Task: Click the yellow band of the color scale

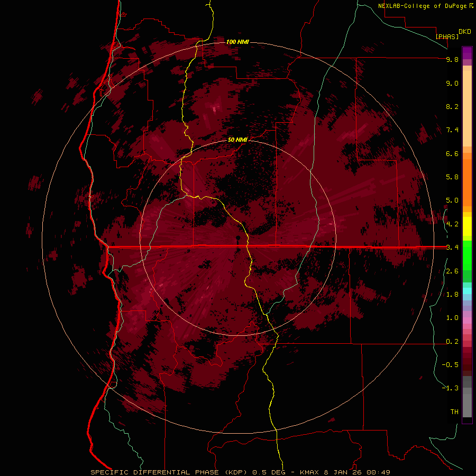Action: point(467,226)
